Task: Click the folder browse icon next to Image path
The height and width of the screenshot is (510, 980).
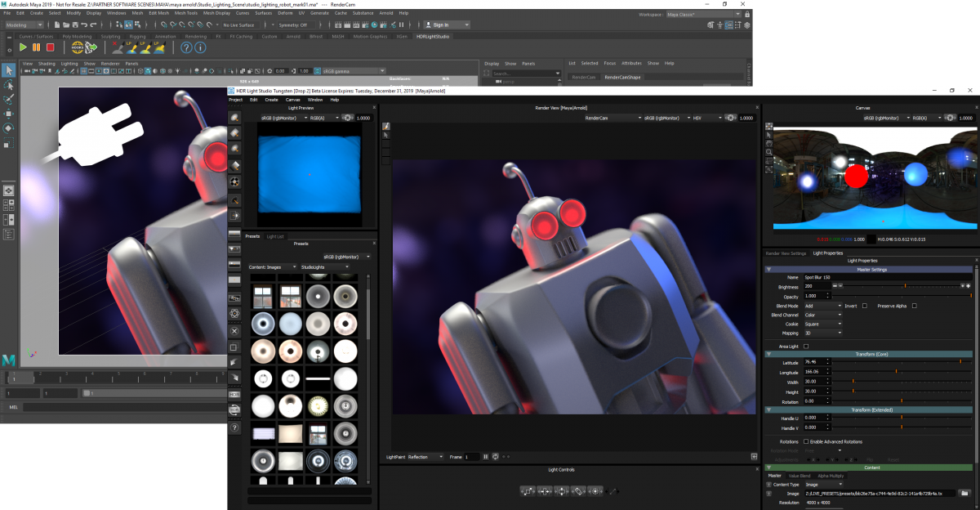Action: [x=964, y=494]
